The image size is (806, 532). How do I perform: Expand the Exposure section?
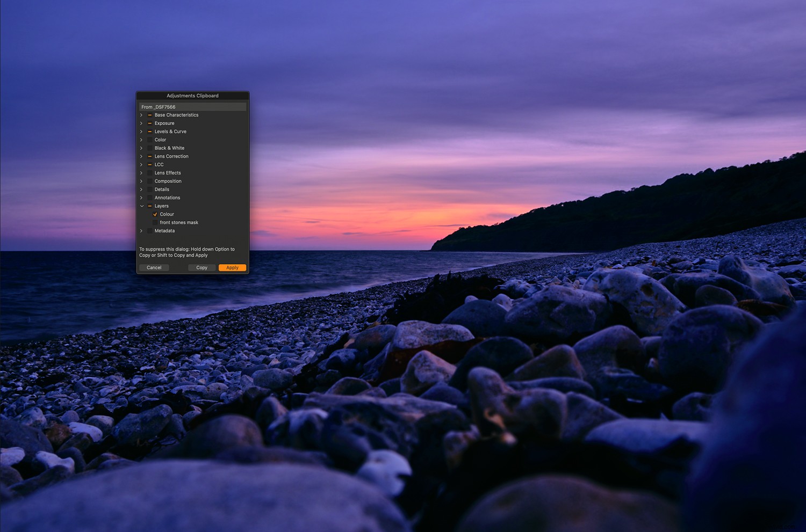[x=141, y=123]
